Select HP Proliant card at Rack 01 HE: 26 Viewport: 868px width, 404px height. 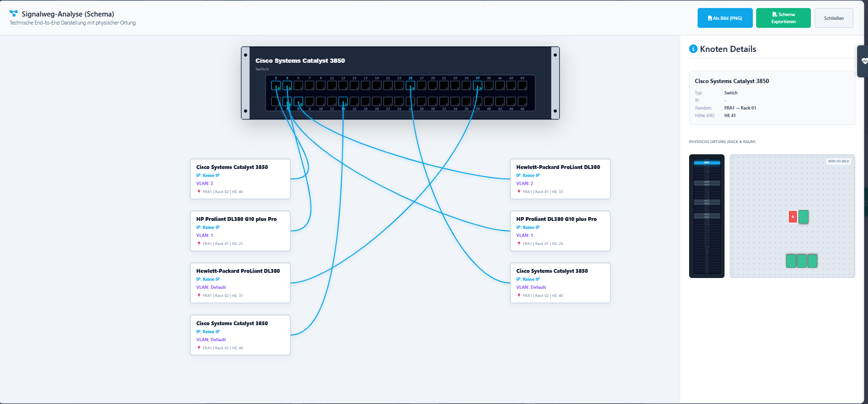tap(560, 231)
